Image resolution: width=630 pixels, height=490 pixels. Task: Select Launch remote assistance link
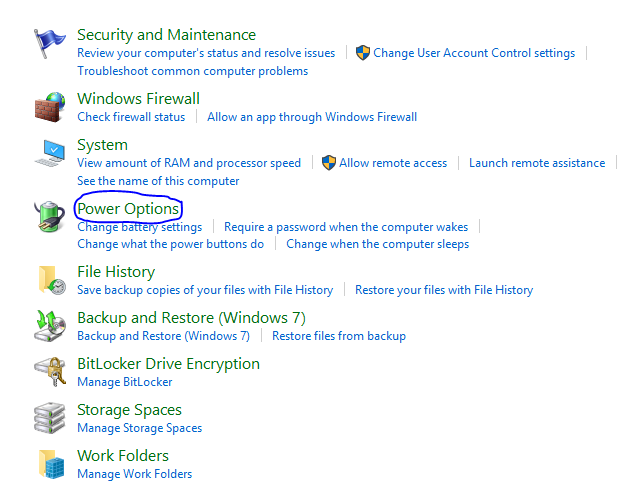click(537, 163)
